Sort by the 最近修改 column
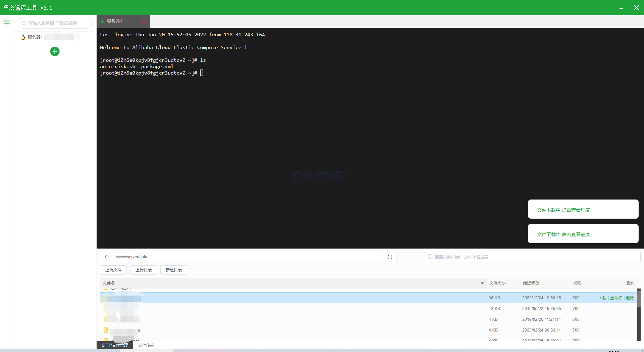Image resolution: width=644 pixels, height=352 pixels. point(531,283)
